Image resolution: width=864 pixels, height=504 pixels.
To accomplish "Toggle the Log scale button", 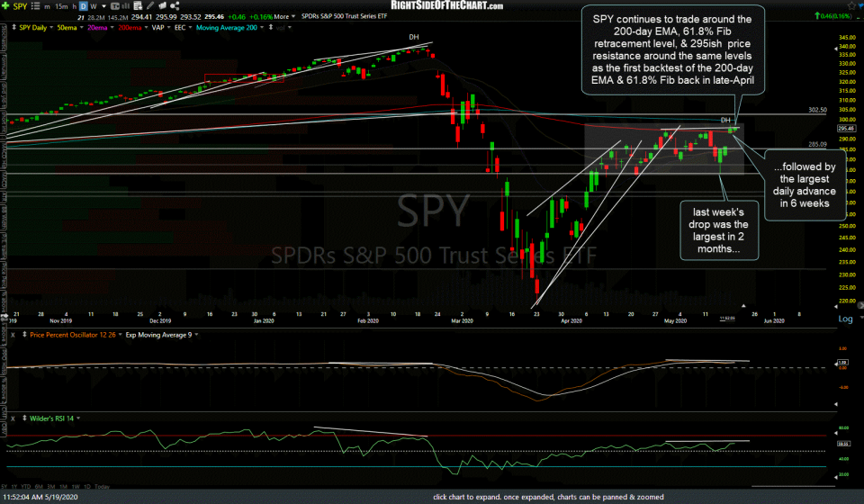I will [x=845, y=319].
